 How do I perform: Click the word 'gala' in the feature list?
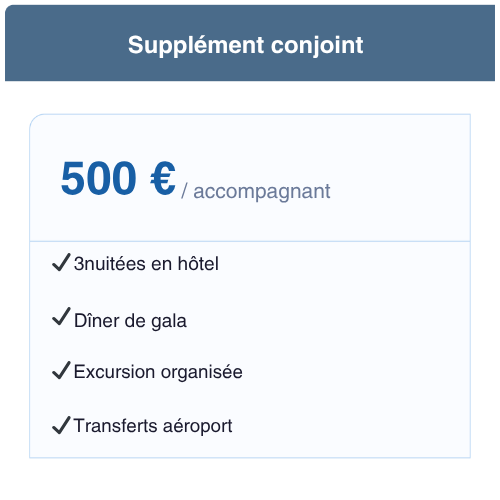[169, 322]
